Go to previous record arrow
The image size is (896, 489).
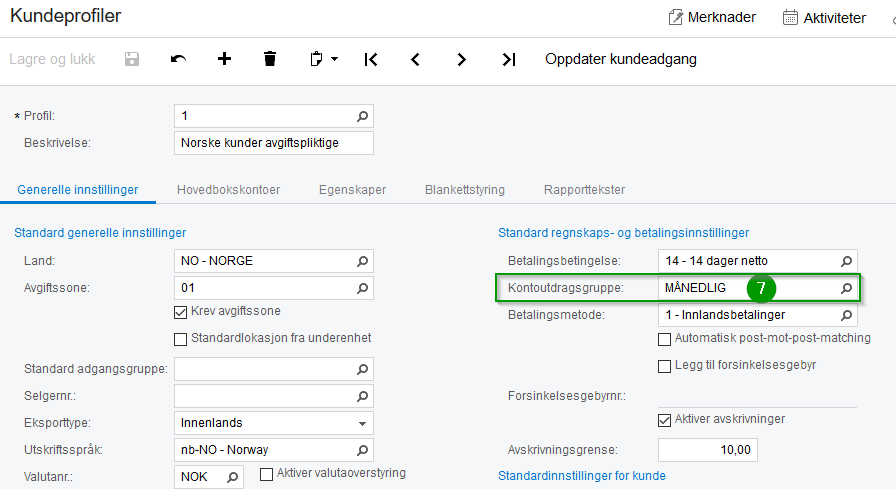point(415,59)
